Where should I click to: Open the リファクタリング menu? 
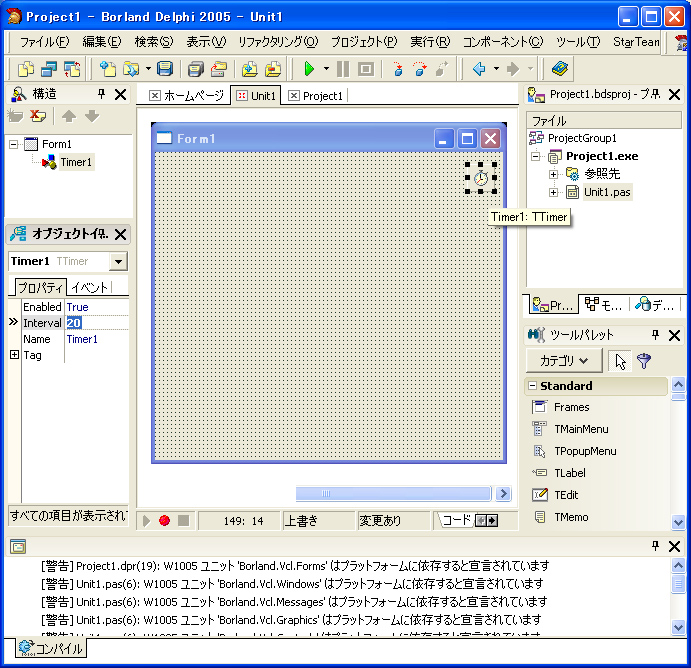[x=278, y=42]
